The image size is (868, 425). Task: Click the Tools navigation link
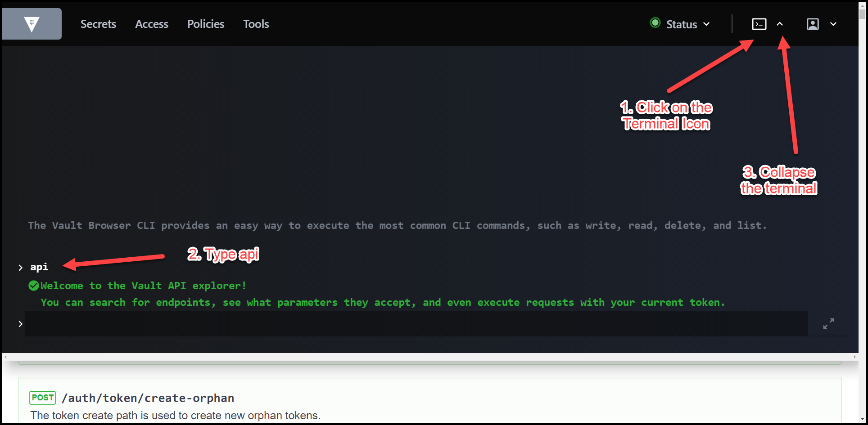pyautogui.click(x=256, y=24)
